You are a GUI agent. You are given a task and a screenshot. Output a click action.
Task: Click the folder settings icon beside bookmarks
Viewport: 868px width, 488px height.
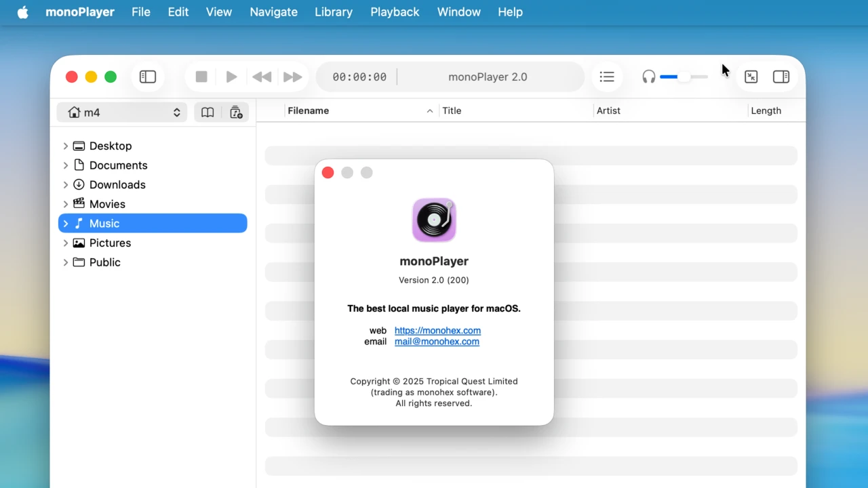point(236,113)
